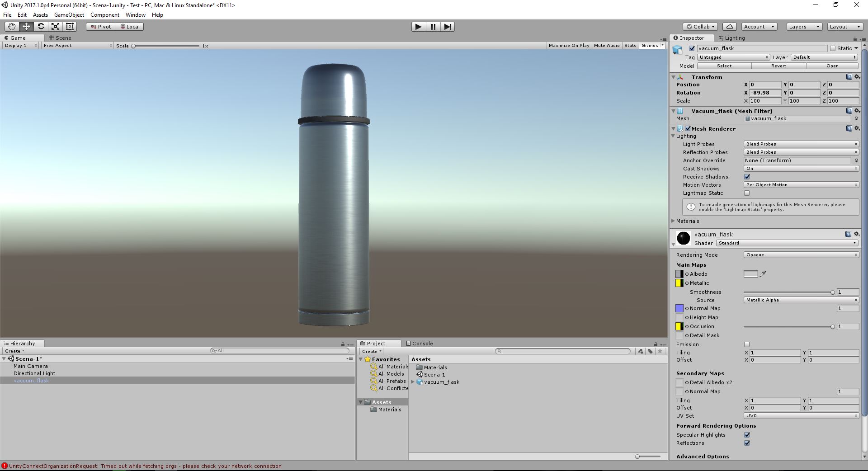Click Maximize On Play in the Game view

pos(569,45)
